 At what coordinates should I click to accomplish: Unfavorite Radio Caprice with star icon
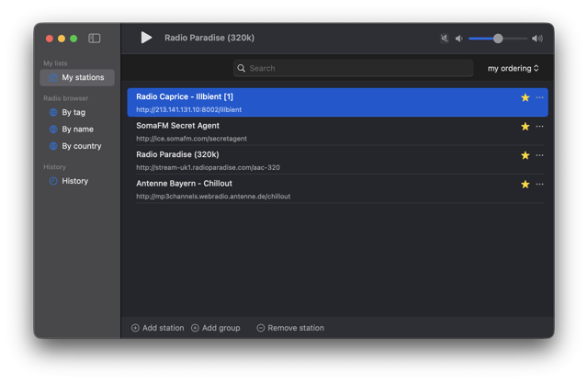[525, 97]
